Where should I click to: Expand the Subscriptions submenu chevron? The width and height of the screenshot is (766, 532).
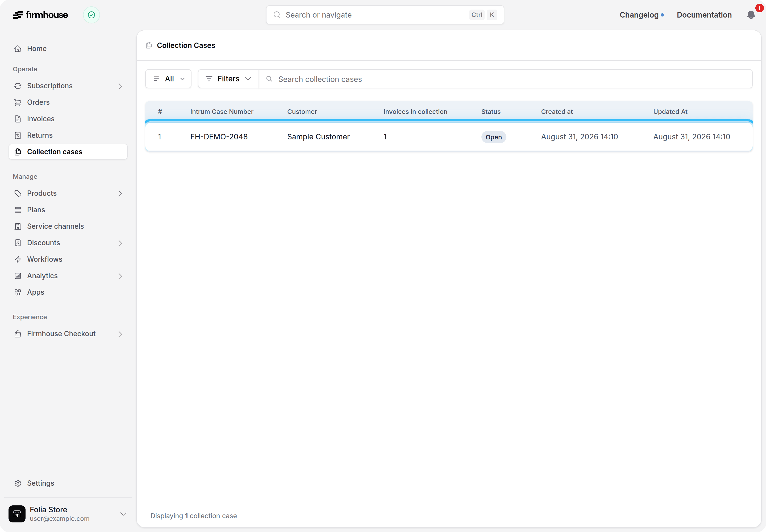[120, 86]
